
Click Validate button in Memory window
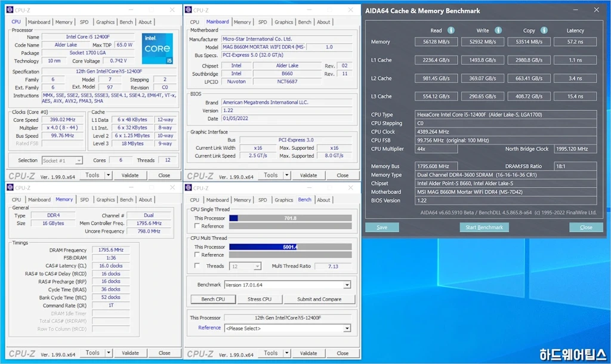click(x=130, y=353)
